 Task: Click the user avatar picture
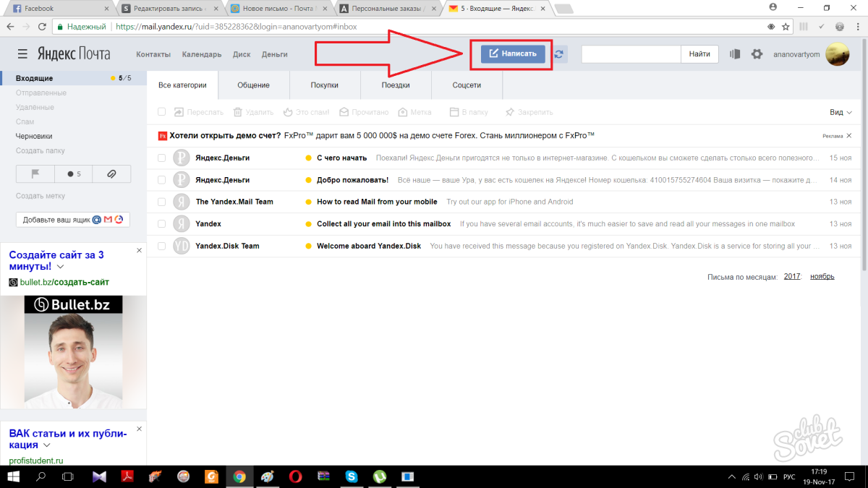point(838,54)
